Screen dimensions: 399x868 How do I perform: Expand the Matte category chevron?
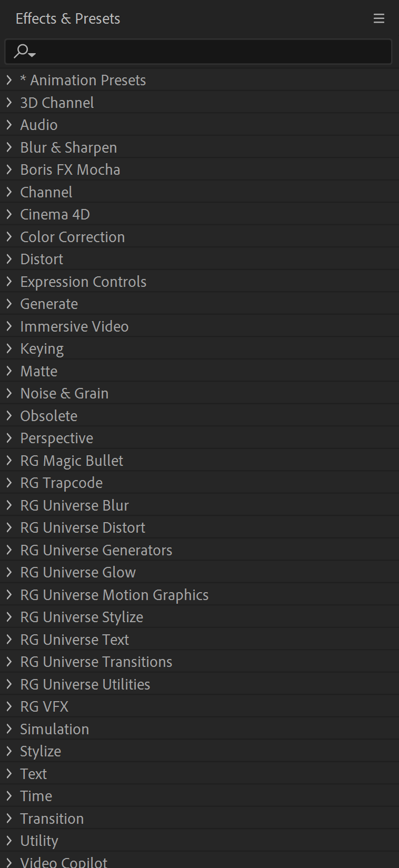(x=9, y=371)
